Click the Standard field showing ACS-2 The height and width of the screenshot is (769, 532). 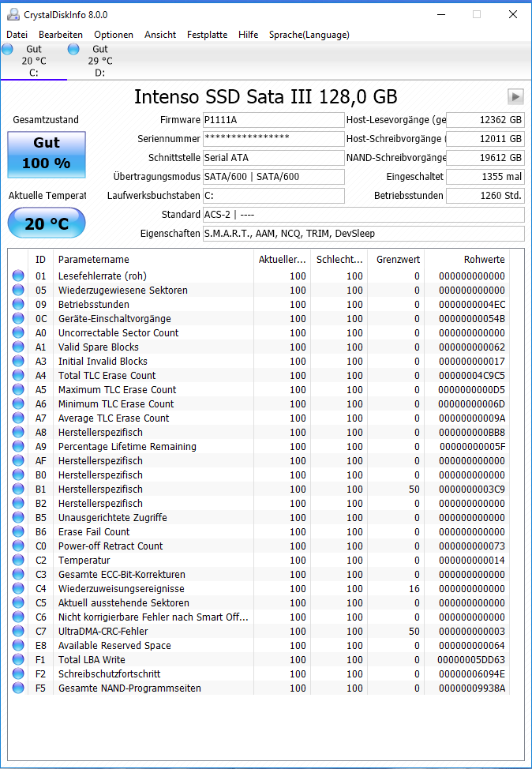click(364, 215)
